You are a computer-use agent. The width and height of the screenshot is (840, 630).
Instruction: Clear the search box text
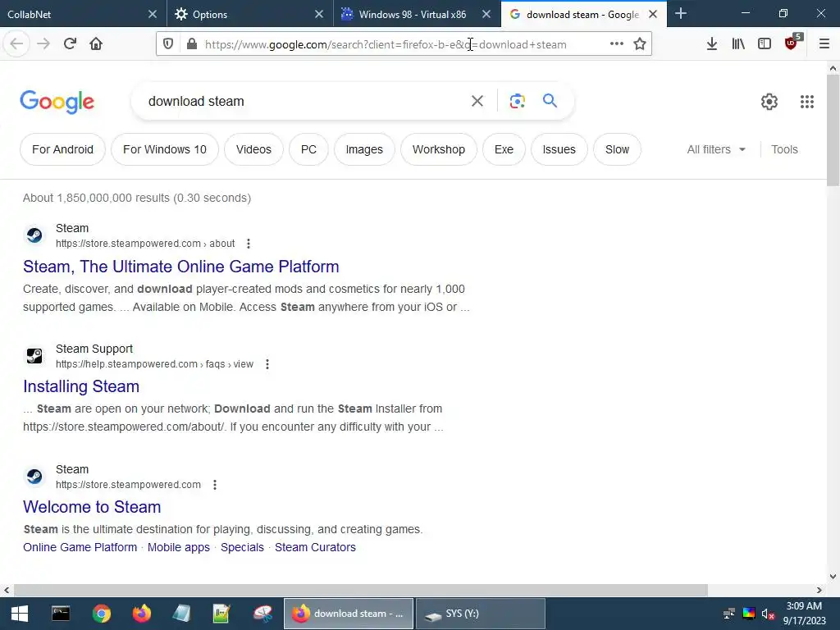click(477, 101)
